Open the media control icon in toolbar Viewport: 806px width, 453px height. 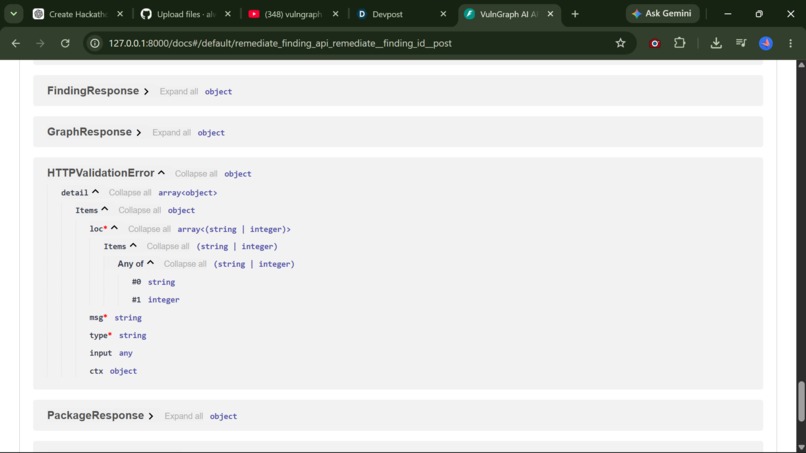pos(741,43)
